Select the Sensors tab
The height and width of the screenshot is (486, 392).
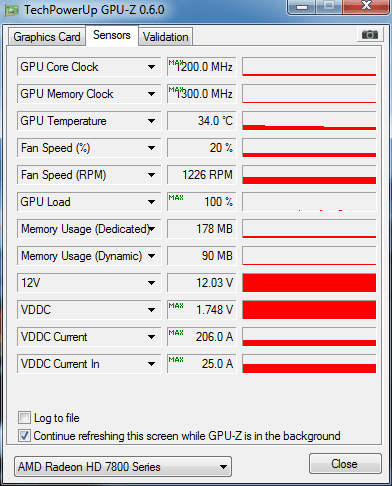[x=112, y=35]
